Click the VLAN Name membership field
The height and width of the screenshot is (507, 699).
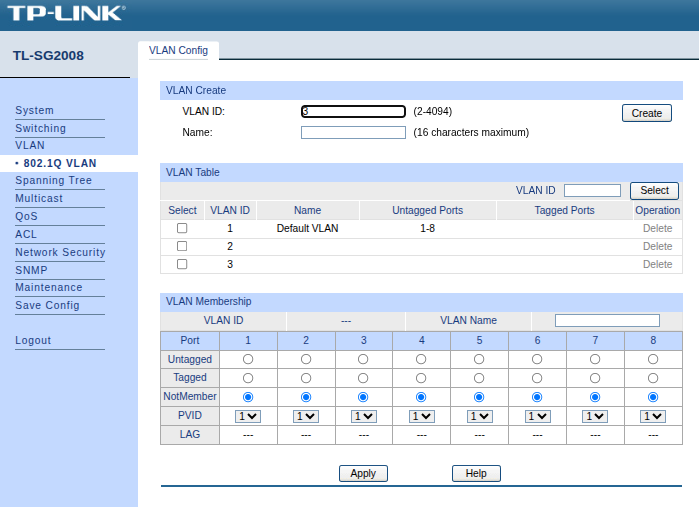607,320
